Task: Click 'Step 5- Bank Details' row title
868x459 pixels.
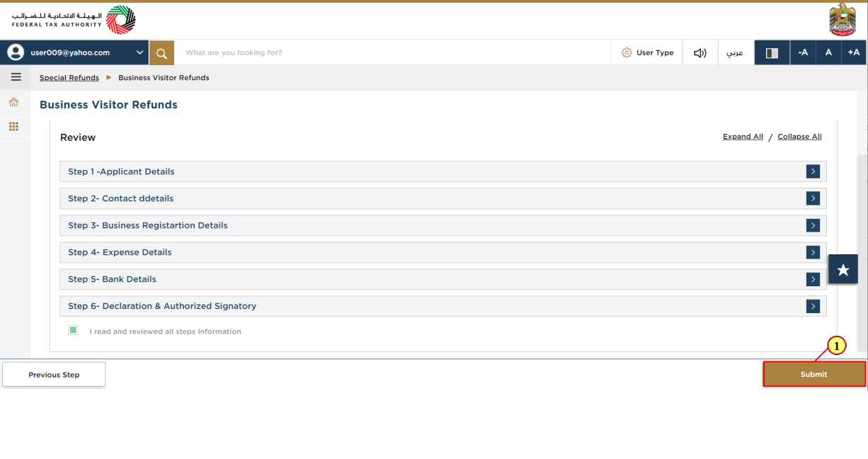Action: tap(112, 279)
